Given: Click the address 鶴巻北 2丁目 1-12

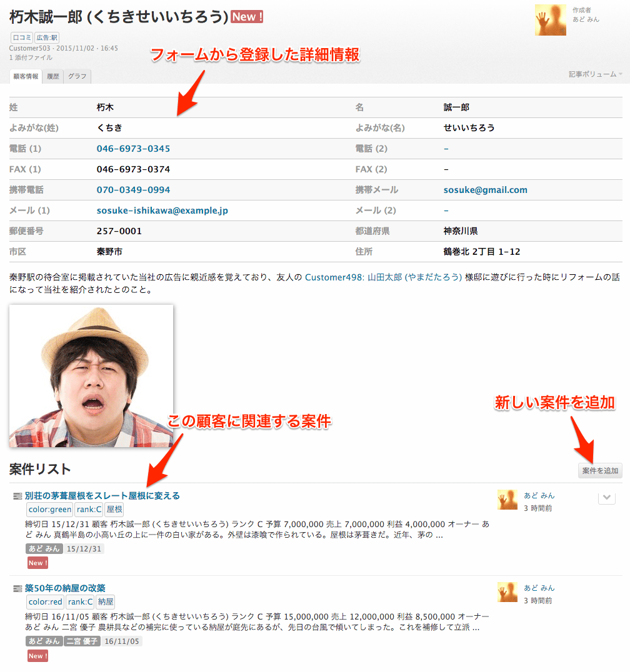Looking at the screenshot, I should [x=482, y=252].
